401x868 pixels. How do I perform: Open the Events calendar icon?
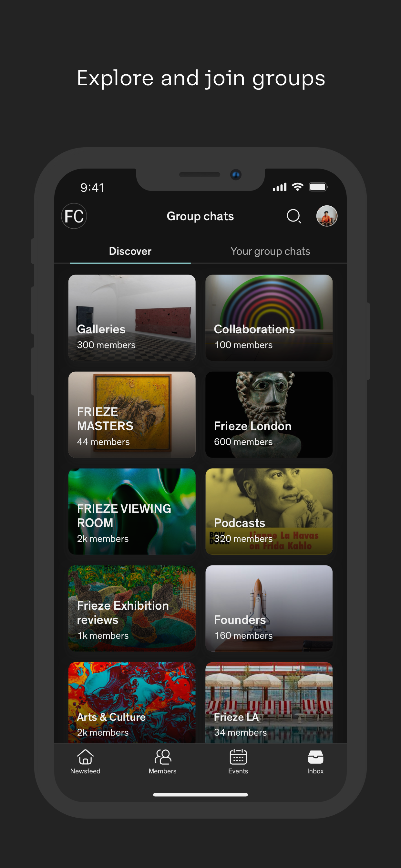coord(238,757)
